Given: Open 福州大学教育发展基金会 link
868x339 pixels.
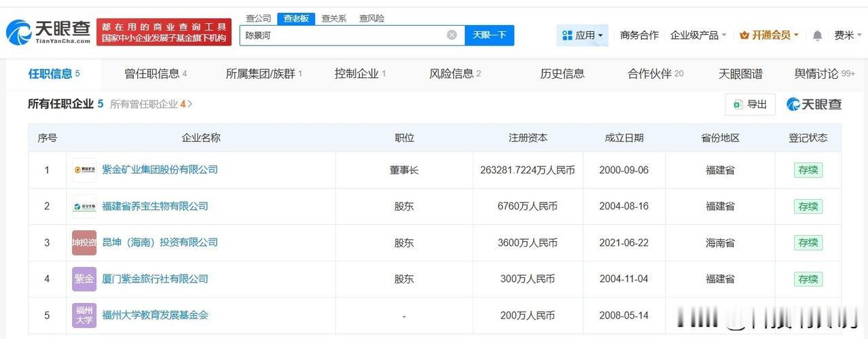Looking at the screenshot, I should coord(155,315).
